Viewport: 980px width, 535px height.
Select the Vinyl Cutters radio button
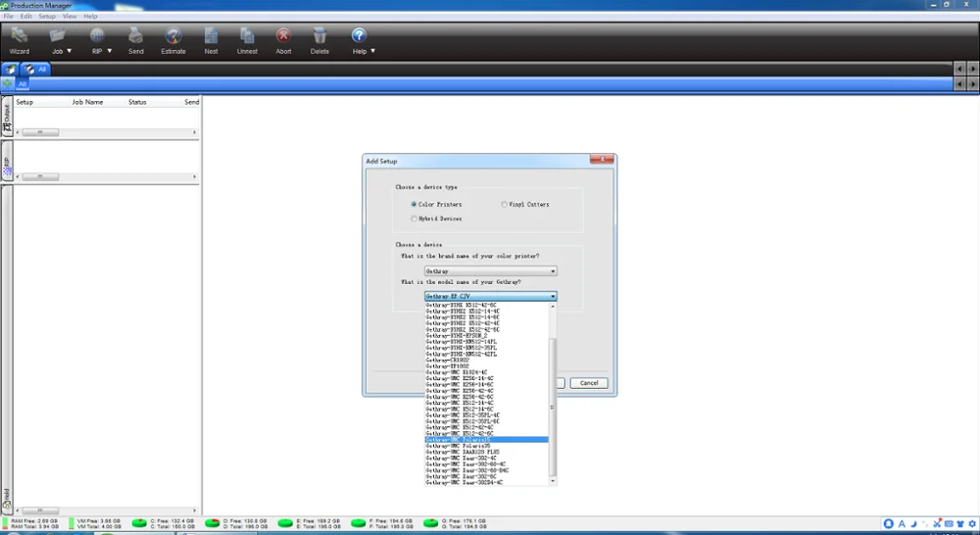(504, 205)
